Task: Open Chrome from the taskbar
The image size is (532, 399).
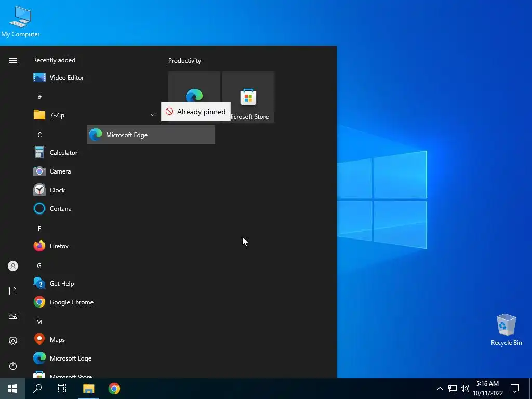Action: pos(114,389)
